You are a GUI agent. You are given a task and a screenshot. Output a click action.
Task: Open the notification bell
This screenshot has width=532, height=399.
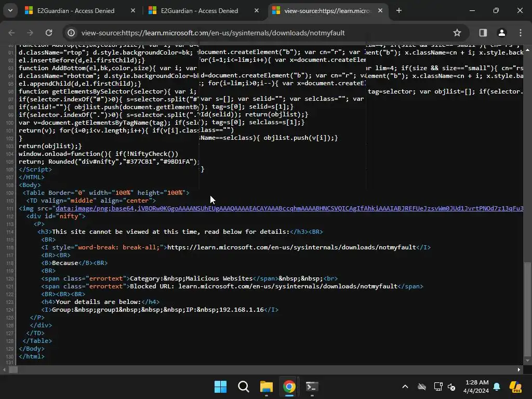pos(497,387)
